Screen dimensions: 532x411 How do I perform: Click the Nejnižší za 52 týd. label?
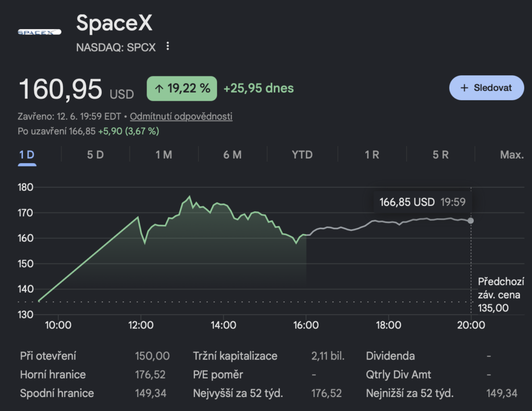click(409, 393)
